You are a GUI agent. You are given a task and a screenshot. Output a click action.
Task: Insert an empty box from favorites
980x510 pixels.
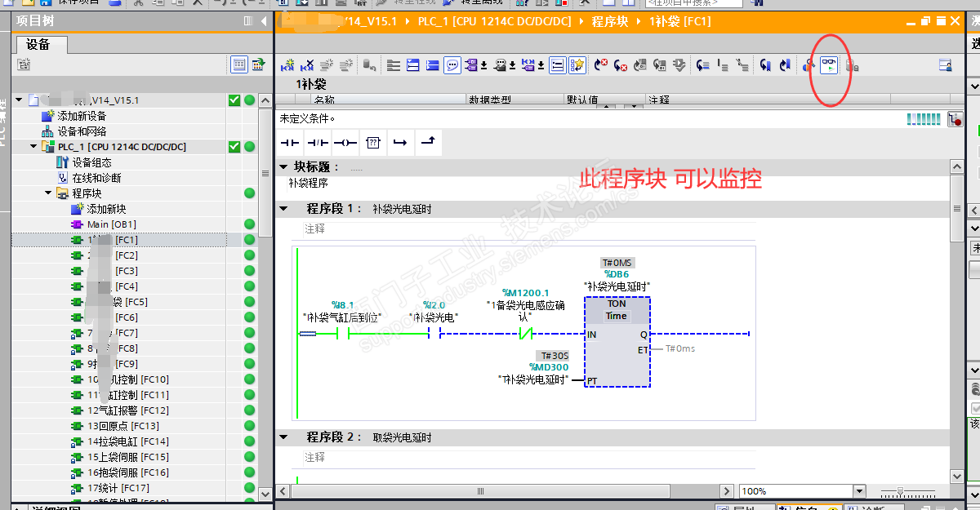[372, 143]
